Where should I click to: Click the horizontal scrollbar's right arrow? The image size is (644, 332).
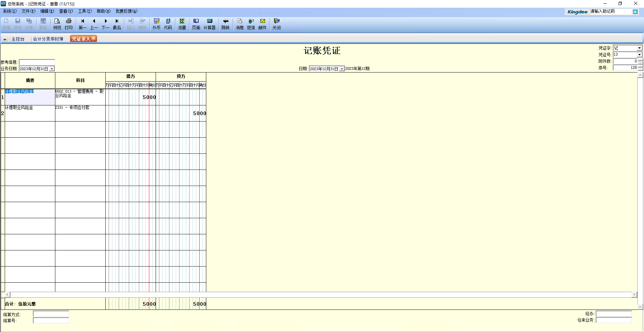(x=634, y=295)
